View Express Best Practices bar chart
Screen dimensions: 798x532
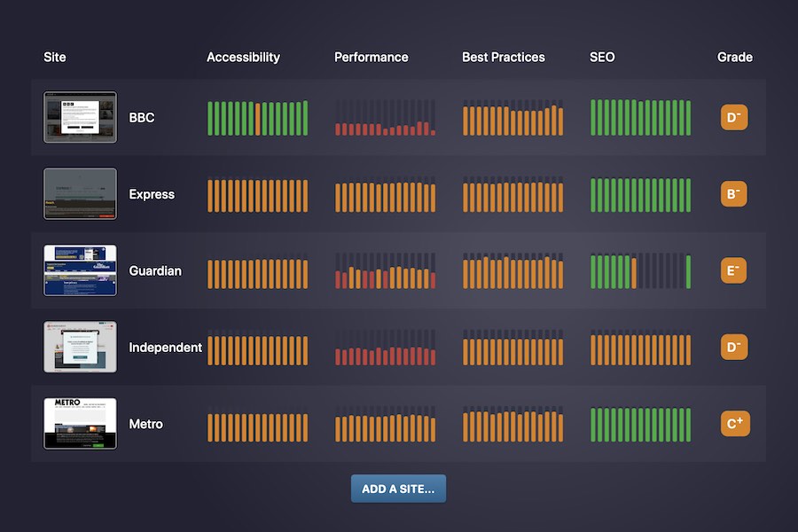[513, 194]
